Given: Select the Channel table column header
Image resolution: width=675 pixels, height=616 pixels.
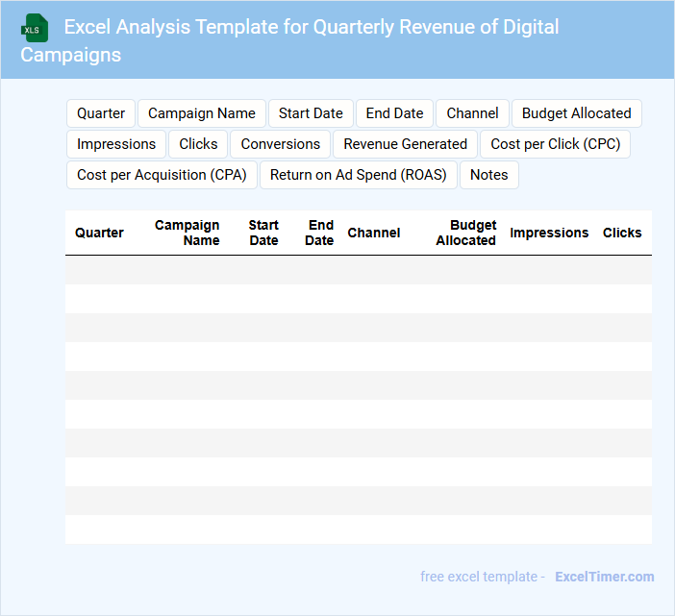Looking at the screenshot, I should (x=374, y=233).
